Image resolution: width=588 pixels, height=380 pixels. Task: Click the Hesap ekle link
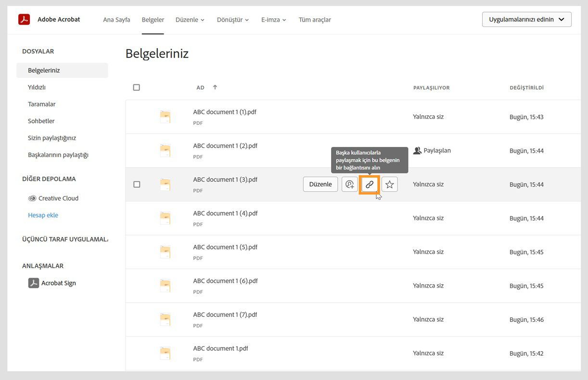pyautogui.click(x=43, y=215)
